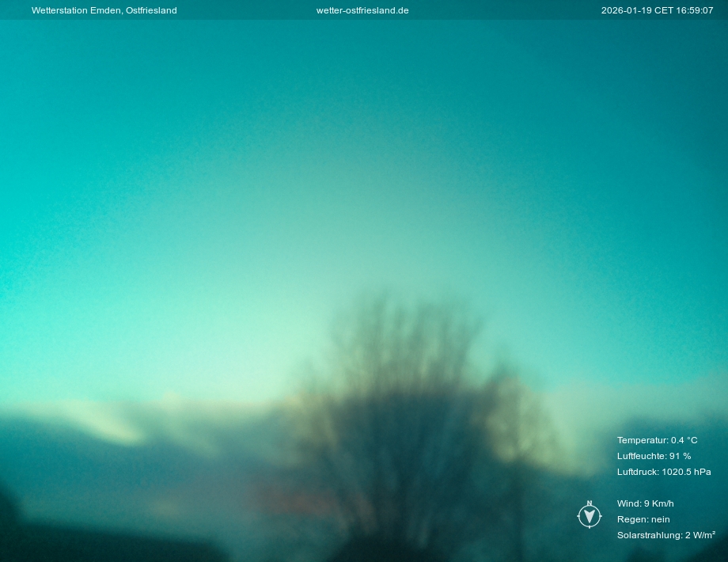Click the Luftdruck 1020.5 hPa value

685,472
